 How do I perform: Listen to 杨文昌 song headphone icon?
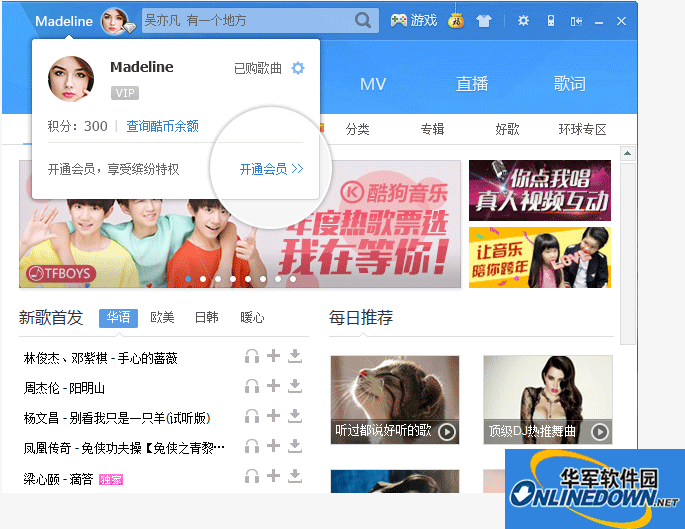(252, 416)
